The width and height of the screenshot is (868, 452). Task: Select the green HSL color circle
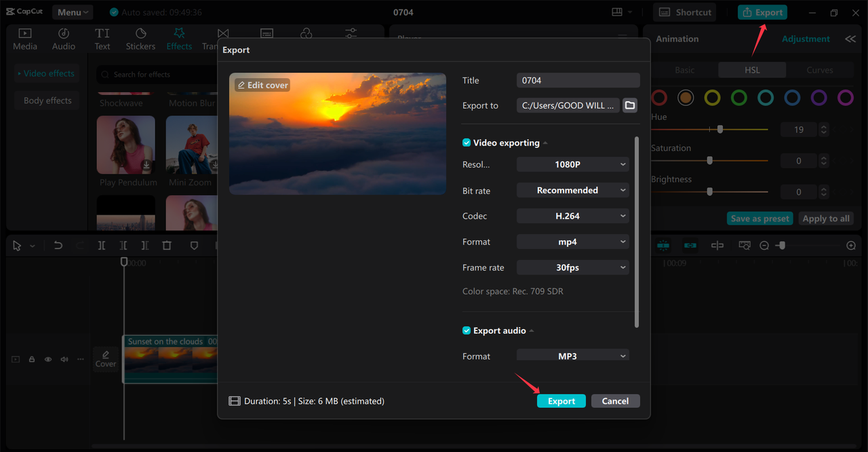pyautogui.click(x=738, y=98)
